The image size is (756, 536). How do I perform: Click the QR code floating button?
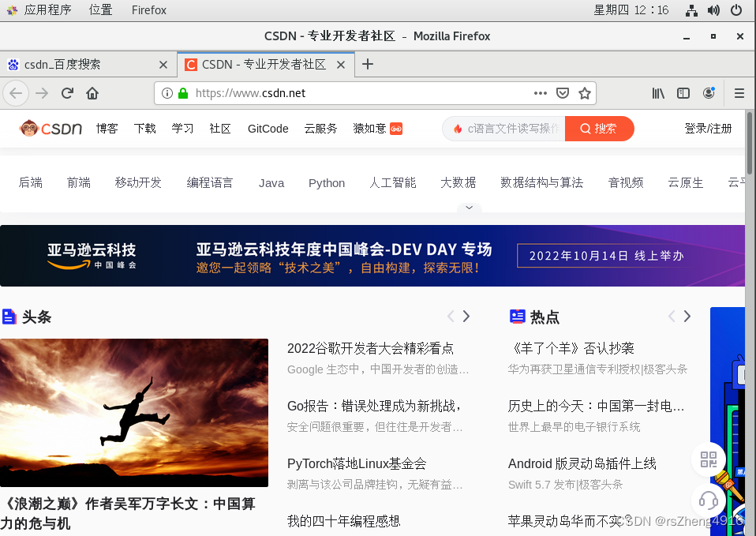coord(709,459)
